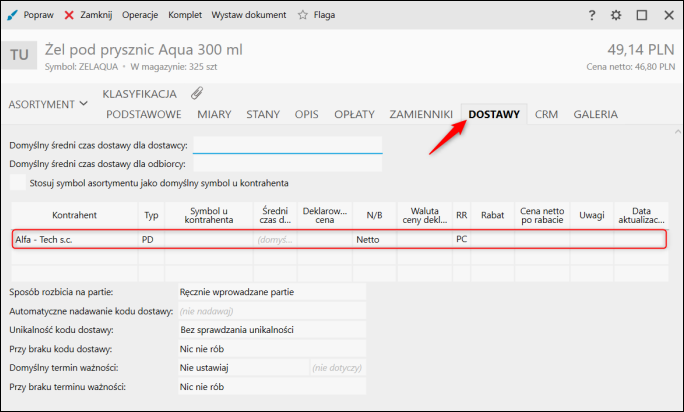This screenshot has height=412, width=684.
Task: Open help question mark icon
Action: (x=592, y=15)
